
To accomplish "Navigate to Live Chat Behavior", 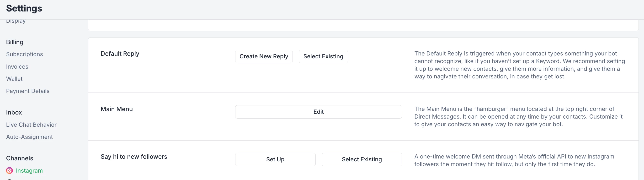I will [x=31, y=125].
